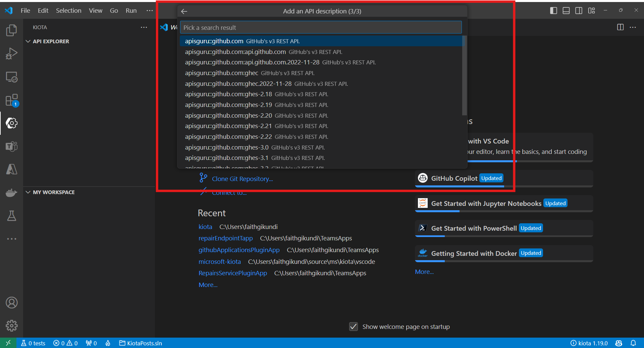Viewport: 644px width, 348px height.
Task: Open Getting Started with Docker walkthrough
Action: pos(504,253)
